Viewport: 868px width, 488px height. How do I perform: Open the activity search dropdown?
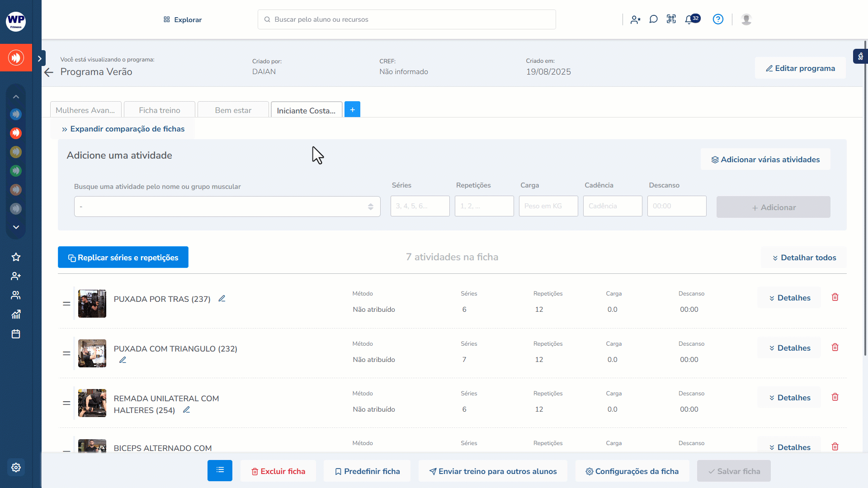tap(227, 206)
